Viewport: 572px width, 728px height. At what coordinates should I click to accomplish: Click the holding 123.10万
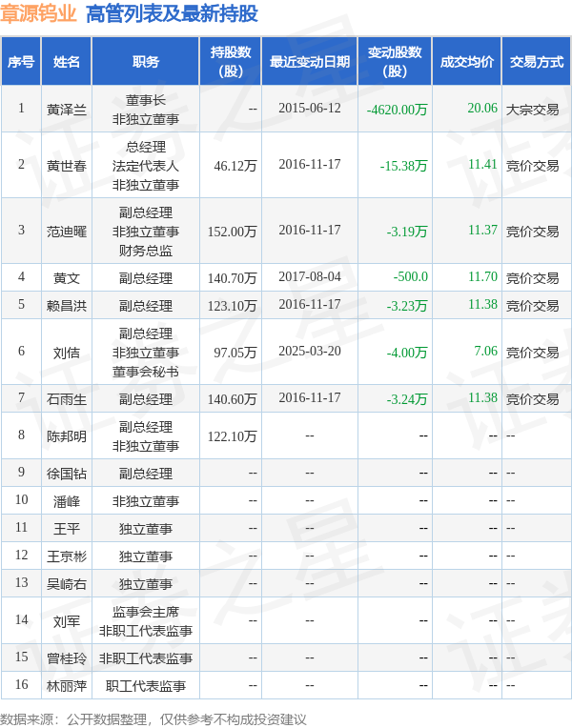tap(232, 306)
